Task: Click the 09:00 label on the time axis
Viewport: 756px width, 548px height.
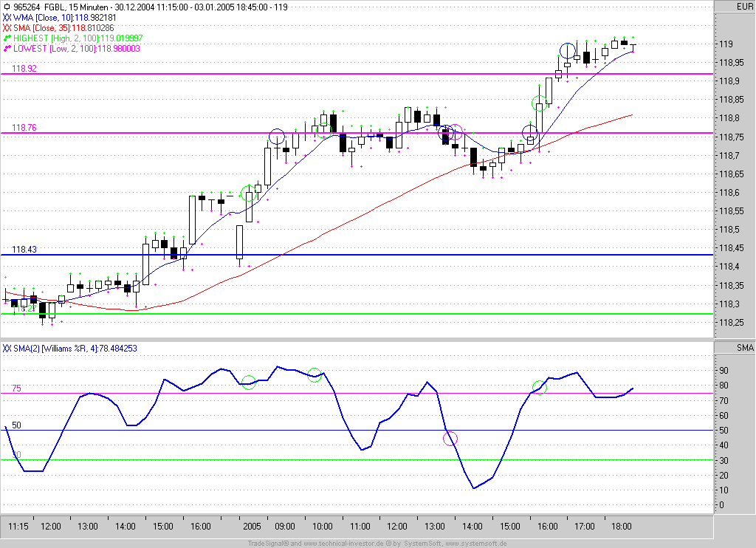Action: pyautogui.click(x=284, y=527)
